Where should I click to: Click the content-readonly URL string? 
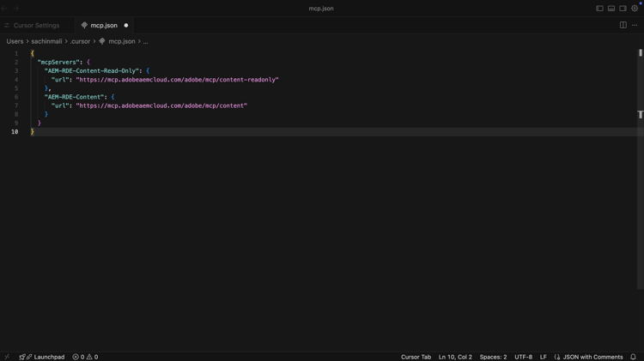[177, 80]
